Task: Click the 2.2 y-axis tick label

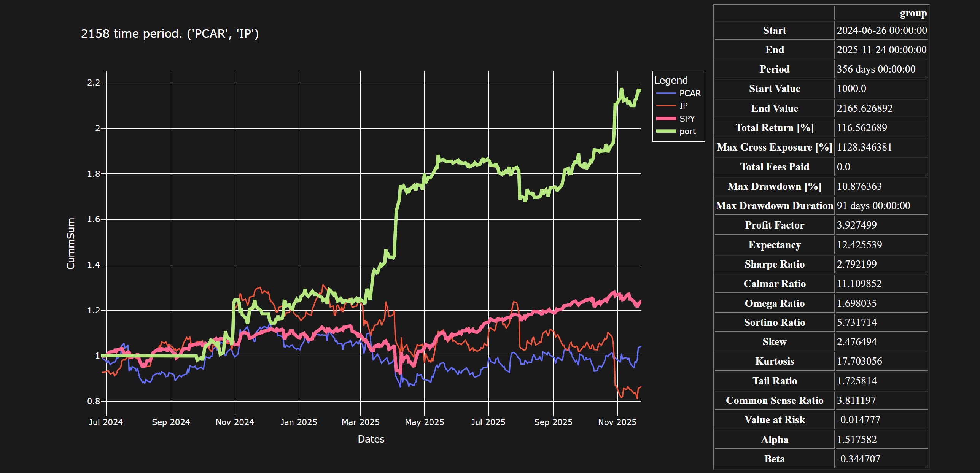Action: [x=94, y=83]
